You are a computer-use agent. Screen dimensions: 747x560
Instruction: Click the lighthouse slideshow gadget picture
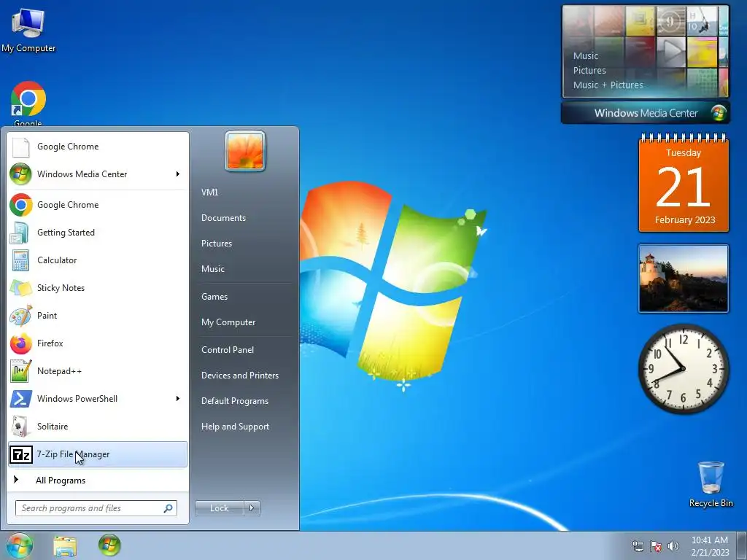(684, 279)
